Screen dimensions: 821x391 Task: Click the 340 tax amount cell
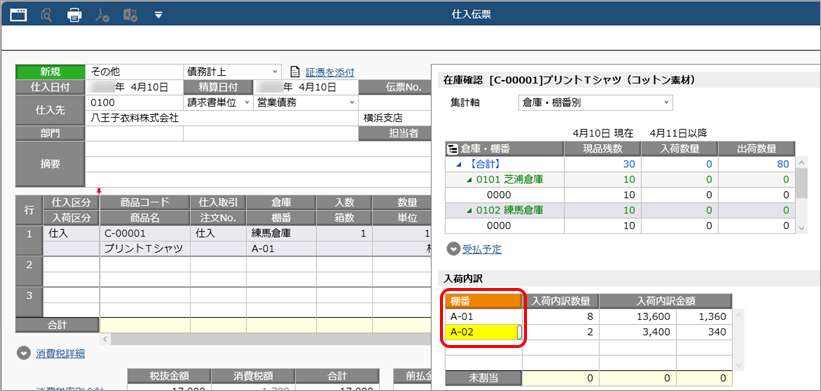tap(704, 332)
